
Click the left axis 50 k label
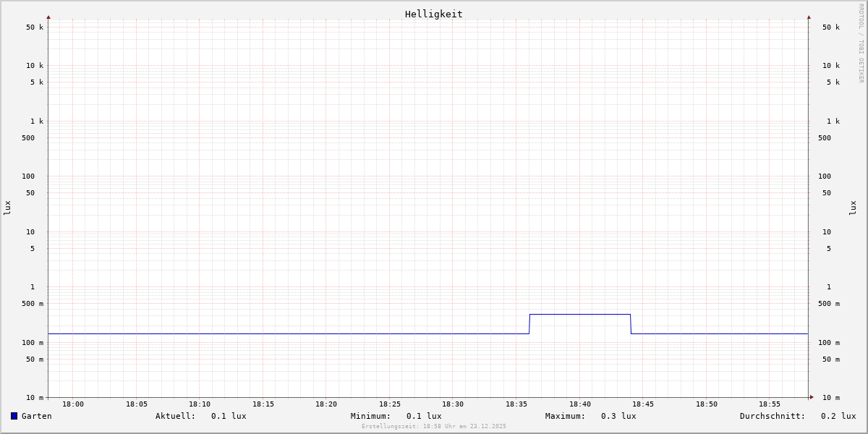click(x=35, y=27)
